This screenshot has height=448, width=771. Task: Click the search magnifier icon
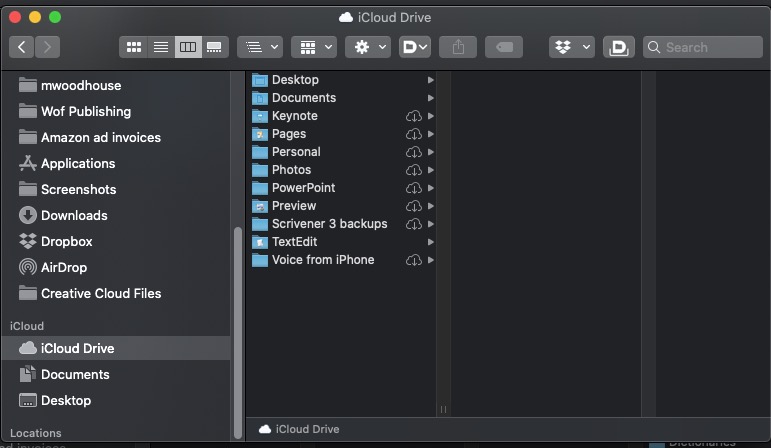pyautogui.click(x=654, y=47)
